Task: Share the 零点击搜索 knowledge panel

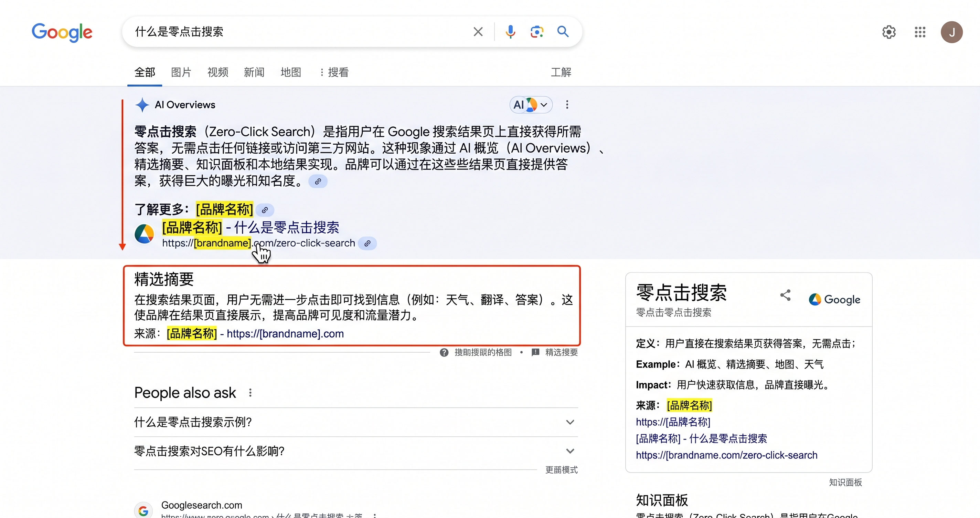Action: click(x=785, y=295)
